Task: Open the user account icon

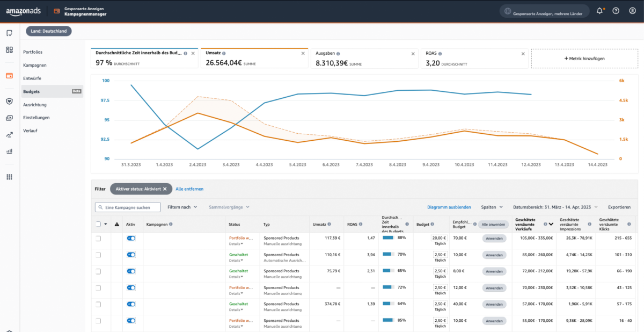Action: (632, 11)
